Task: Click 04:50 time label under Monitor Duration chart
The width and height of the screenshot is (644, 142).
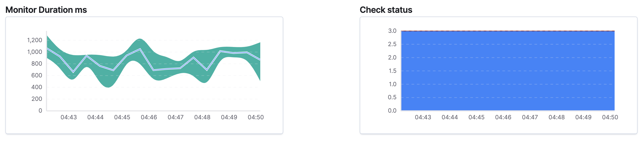Action: pos(256,117)
